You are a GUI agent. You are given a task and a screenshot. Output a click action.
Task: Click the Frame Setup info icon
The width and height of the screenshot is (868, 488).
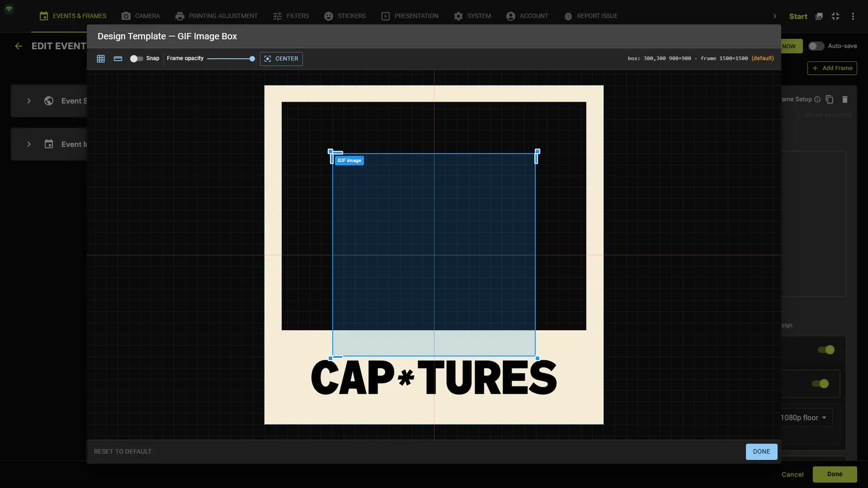pos(818,99)
